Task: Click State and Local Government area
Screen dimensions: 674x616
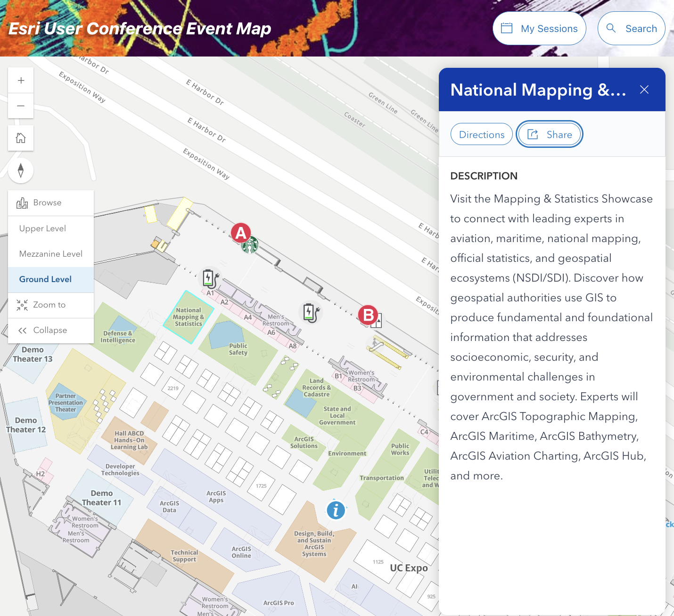Action: [337, 416]
